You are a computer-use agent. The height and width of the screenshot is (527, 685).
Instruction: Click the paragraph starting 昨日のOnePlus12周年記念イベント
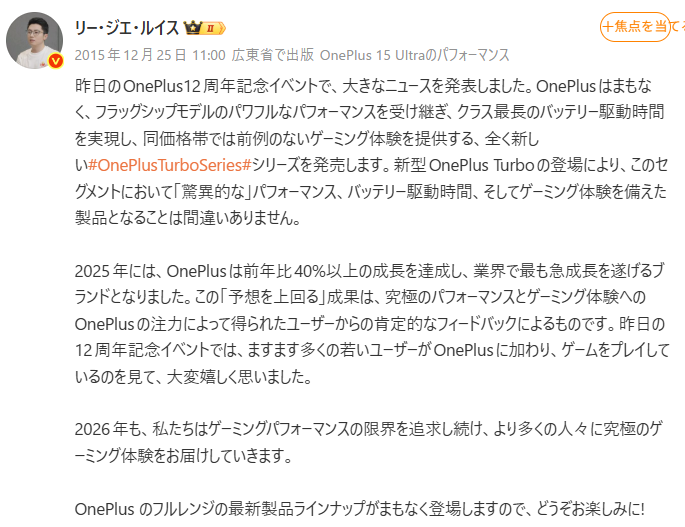tap(371, 152)
